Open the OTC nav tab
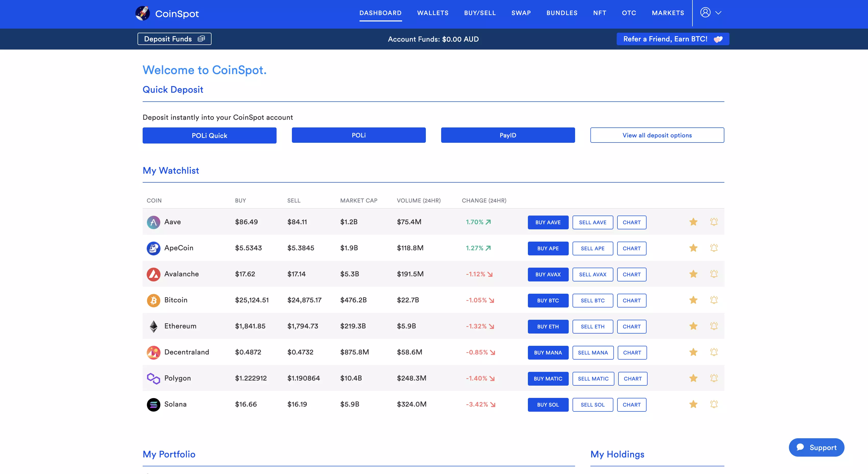The width and height of the screenshot is (868, 474). pos(629,13)
